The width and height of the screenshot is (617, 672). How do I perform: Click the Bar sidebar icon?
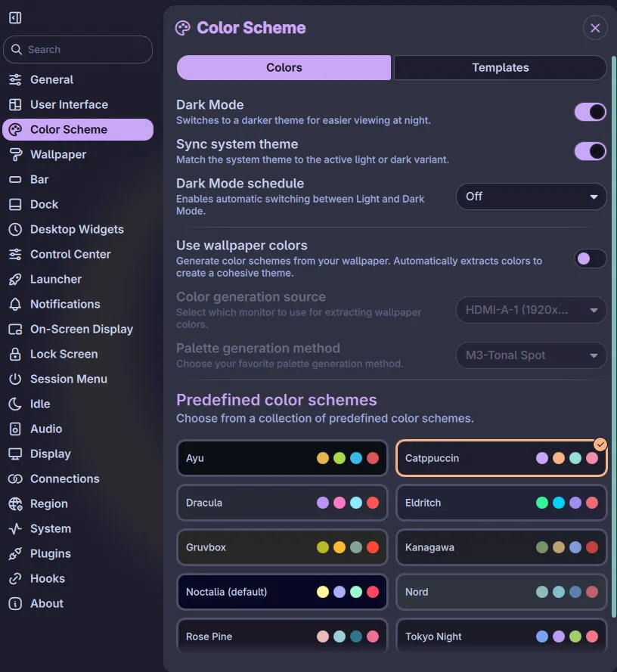(15, 180)
